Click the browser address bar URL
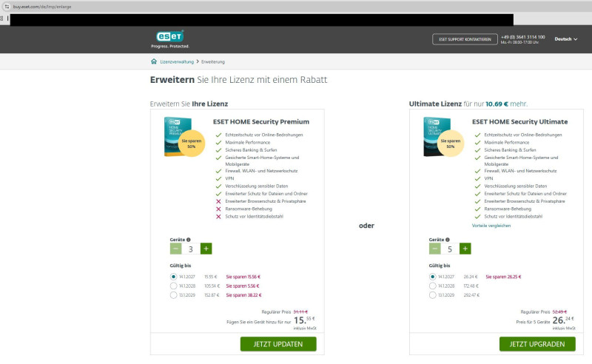Screen dimensions: 592x364 (x=42, y=7)
